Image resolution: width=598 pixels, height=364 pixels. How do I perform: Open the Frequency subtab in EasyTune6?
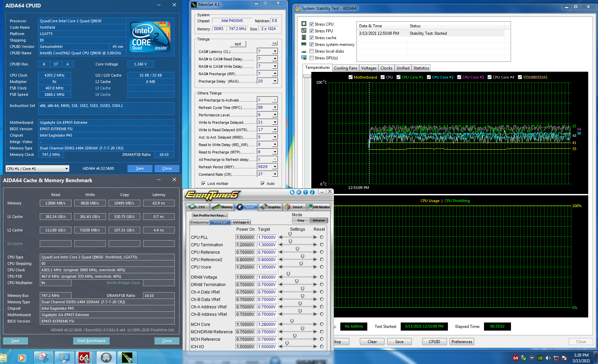click(200, 222)
